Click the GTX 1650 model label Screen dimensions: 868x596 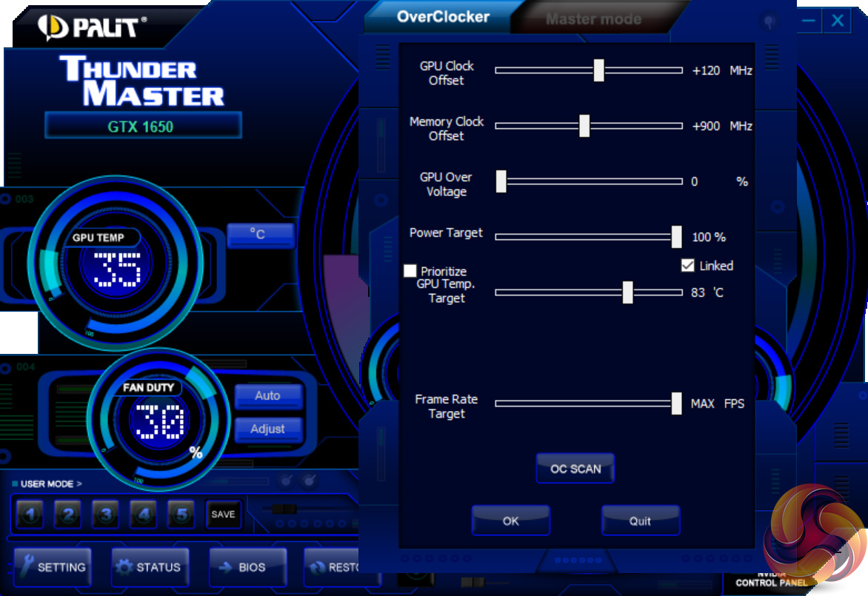[x=143, y=126]
